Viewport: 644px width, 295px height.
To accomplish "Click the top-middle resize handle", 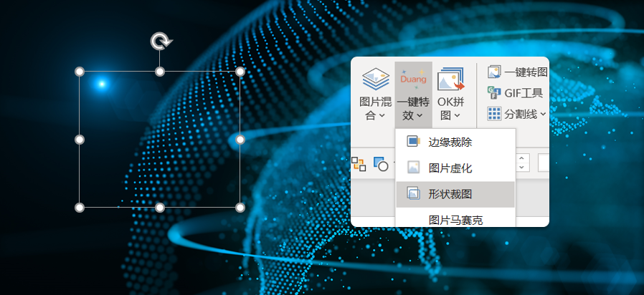I will point(160,72).
